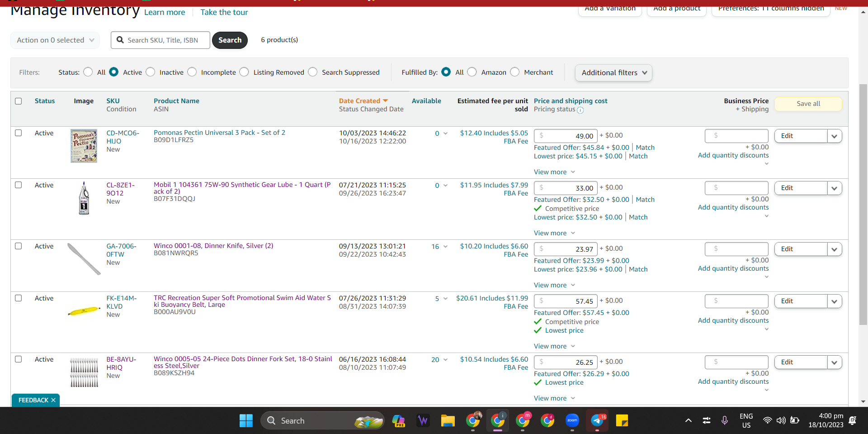Sort by the Status column header
Screen dimensions: 868x434
(x=45, y=101)
